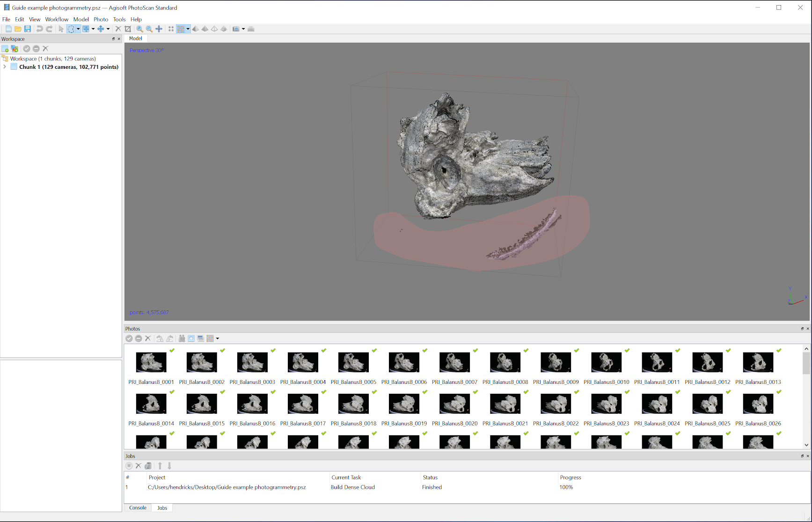Open the Model menu
The height and width of the screenshot is (522, 812).
click(81, 19)
